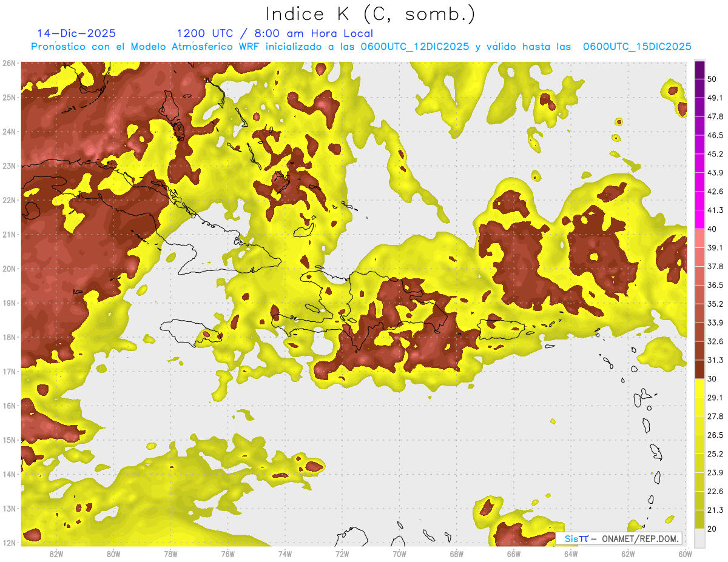Click the 37.8 color scale label
The image size is (728, 562).
coord(715,266)
